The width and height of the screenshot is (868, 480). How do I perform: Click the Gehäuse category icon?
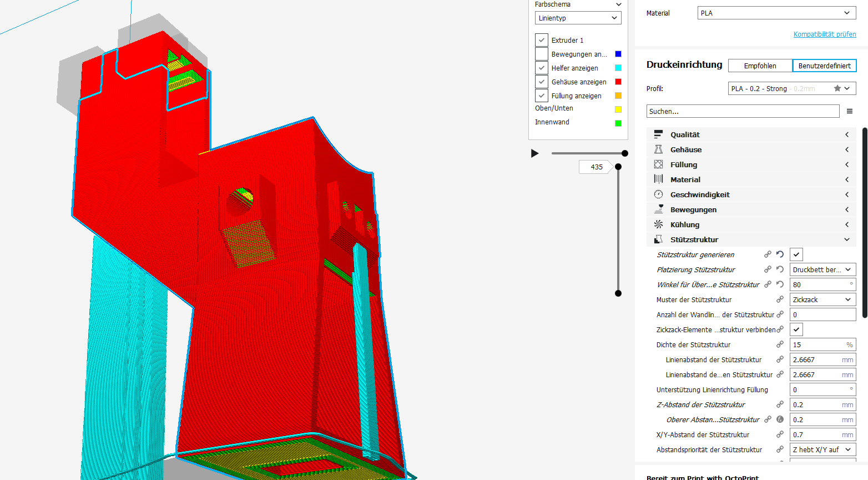point(658,149)
